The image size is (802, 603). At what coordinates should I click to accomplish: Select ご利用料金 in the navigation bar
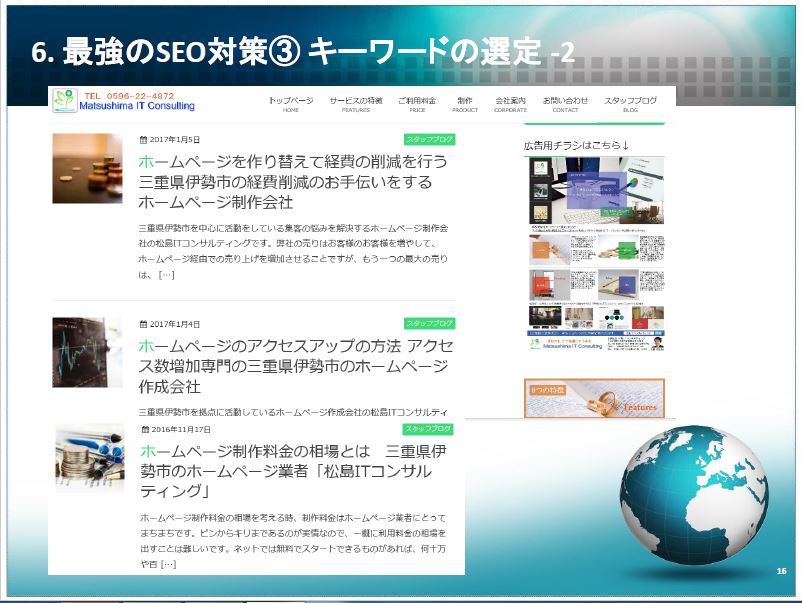point(417,104)
